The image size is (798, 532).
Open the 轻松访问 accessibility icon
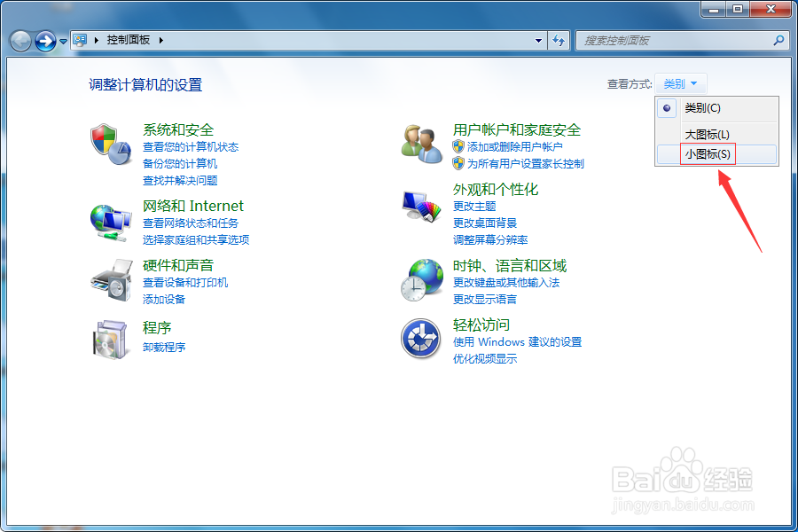[420, 338]
